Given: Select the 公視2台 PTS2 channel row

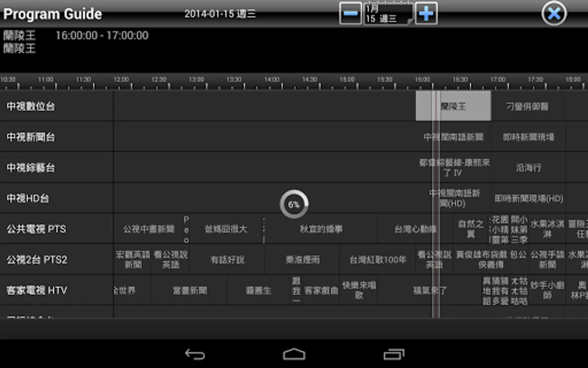Looking at the screenshot, I should 57,260.
